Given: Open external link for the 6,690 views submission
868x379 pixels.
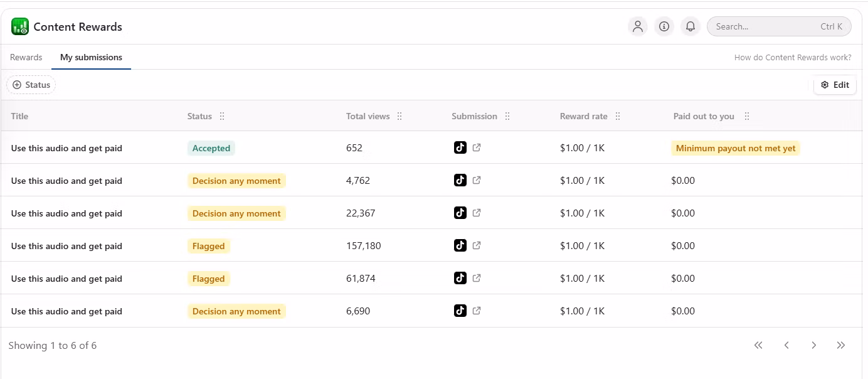Looking at the screenshot, I should [x=477, y=311].
